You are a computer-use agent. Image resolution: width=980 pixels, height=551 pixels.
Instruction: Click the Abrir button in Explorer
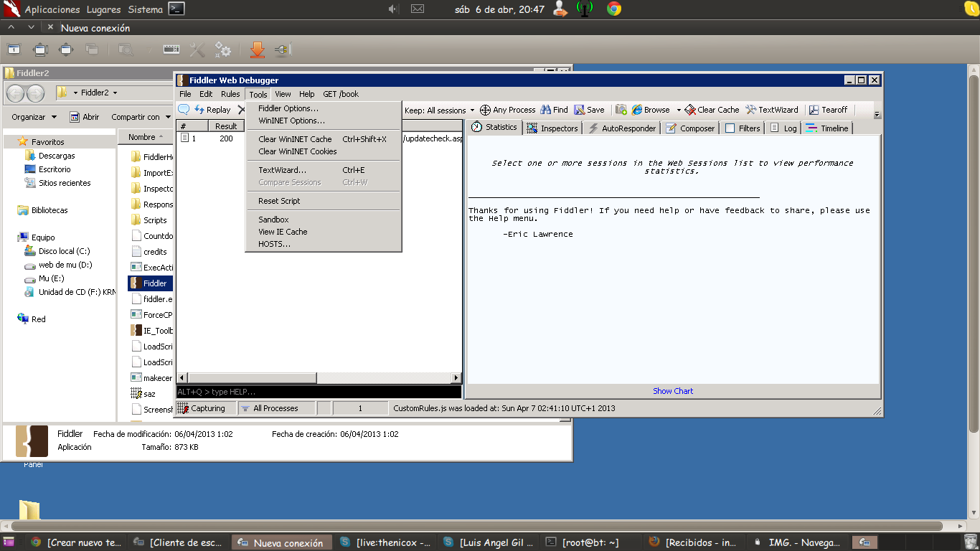pos(85,117)
